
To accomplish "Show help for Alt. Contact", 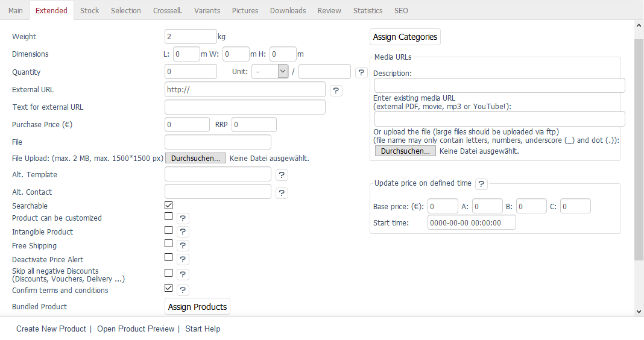I will click(282, 193).
